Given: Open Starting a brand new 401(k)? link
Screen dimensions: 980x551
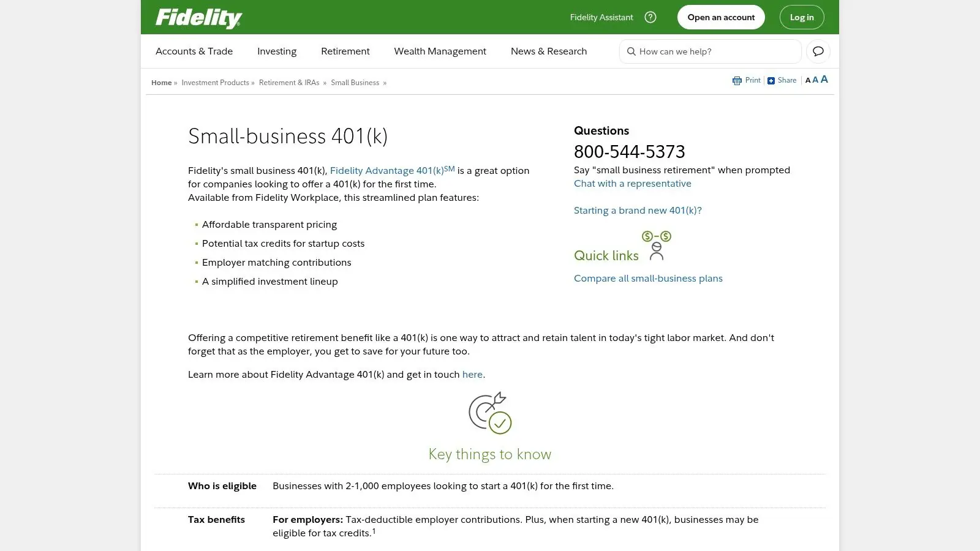Looking at the screenshot, I should [x=638, y=211].
